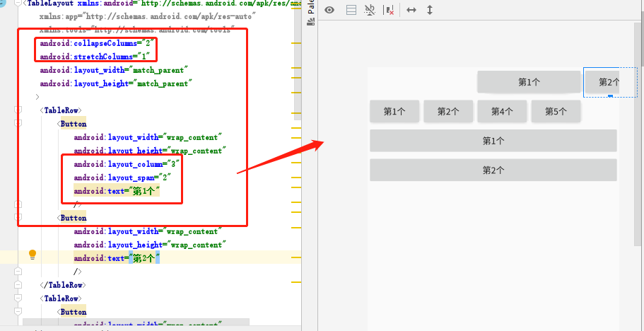Click the highlighted android:text="第2个" line
Viewport: 644px width, 331px height.
pyautogui.click(x=117, y=258)
